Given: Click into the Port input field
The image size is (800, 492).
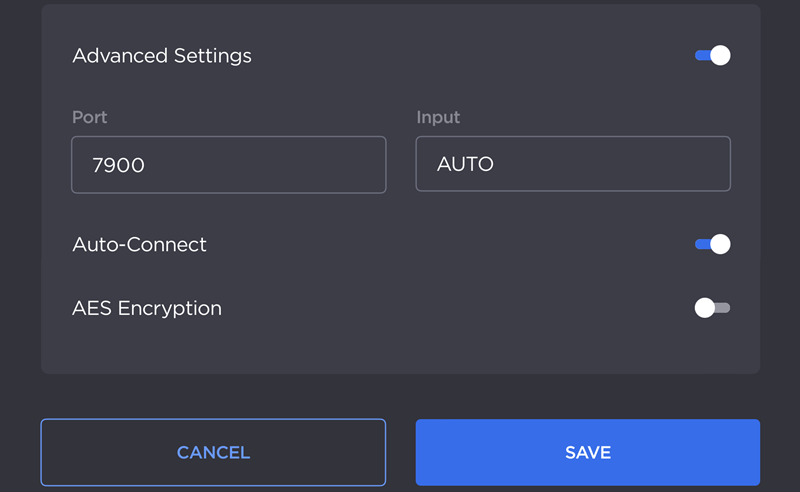Looking at the screenshot, I should (x=228, y=164).
